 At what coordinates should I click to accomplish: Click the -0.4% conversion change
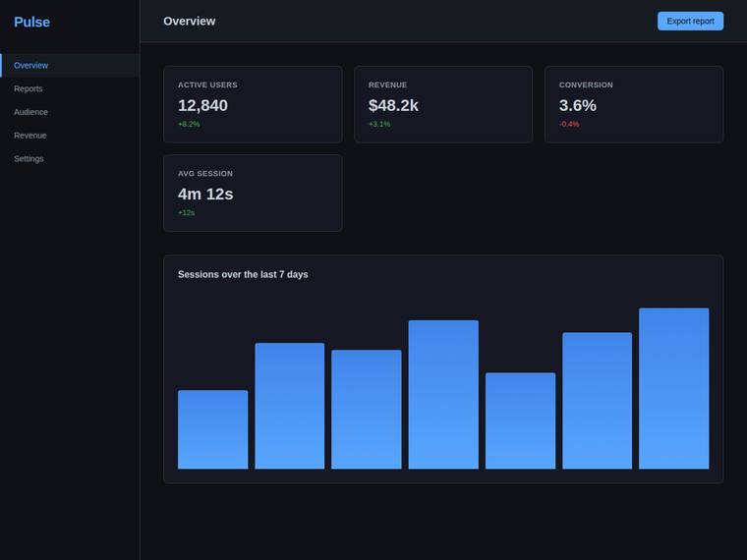(x=569, y=124)
